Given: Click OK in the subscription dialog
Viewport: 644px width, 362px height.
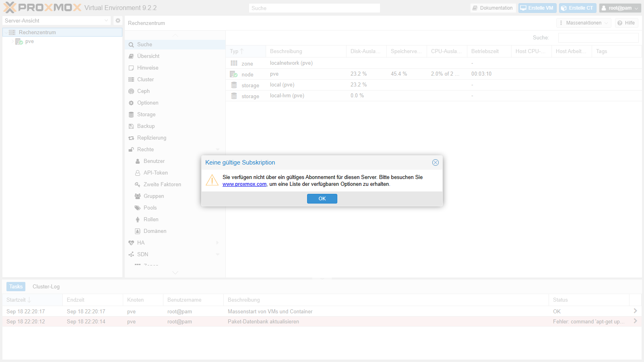Looking at the screenshot, I should pos(322,199).
